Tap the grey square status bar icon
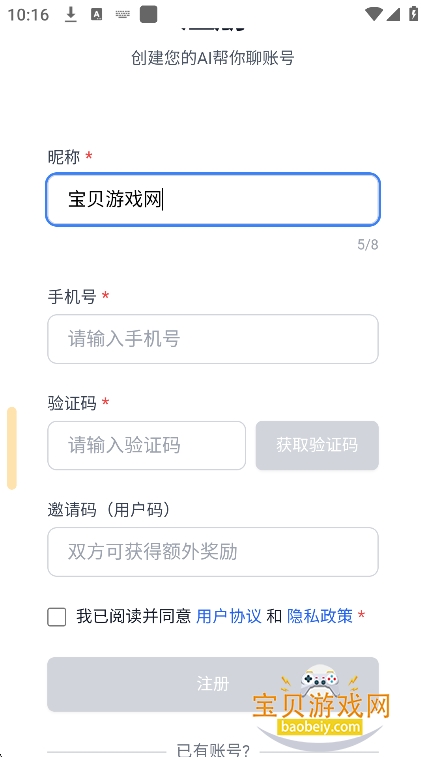The height and width of the screenshot is (757, 426). (148, 14)
